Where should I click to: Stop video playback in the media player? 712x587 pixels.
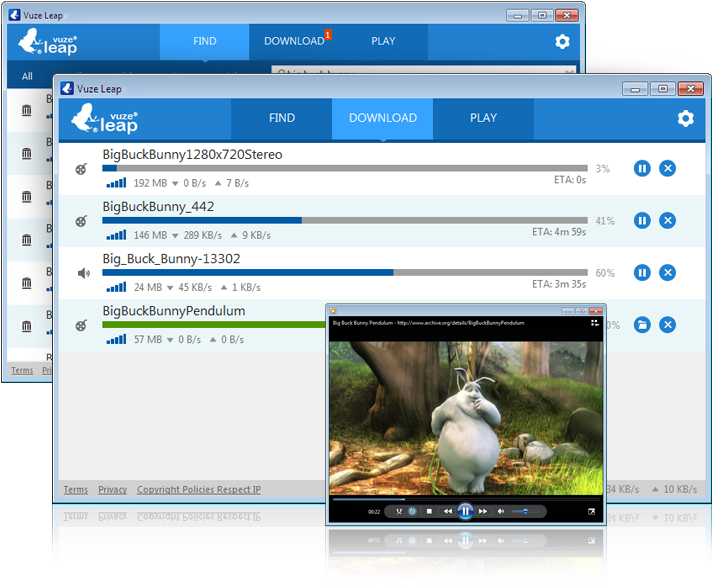[429, 511]
